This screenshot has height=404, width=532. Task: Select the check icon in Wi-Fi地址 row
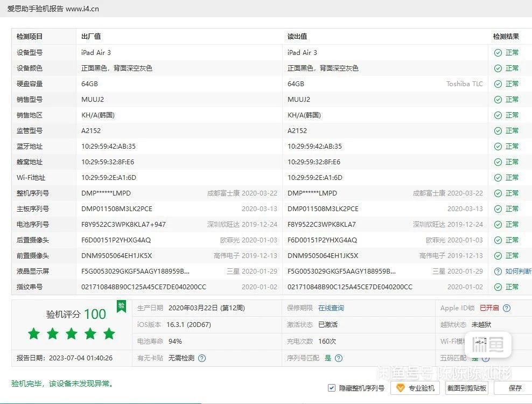498,178
